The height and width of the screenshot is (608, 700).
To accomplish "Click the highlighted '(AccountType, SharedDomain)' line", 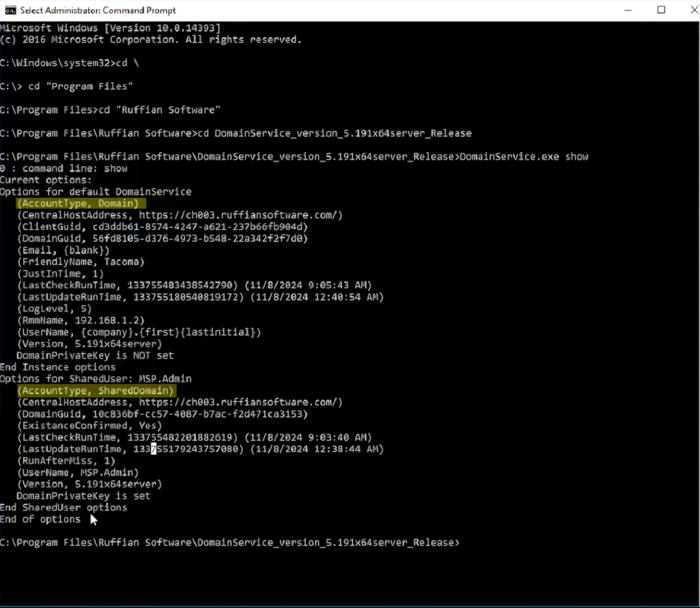I will tap(97, 391).
